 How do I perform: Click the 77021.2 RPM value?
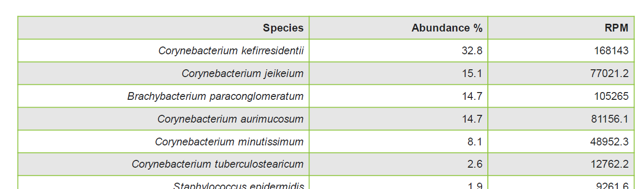[x=610, y=73]
